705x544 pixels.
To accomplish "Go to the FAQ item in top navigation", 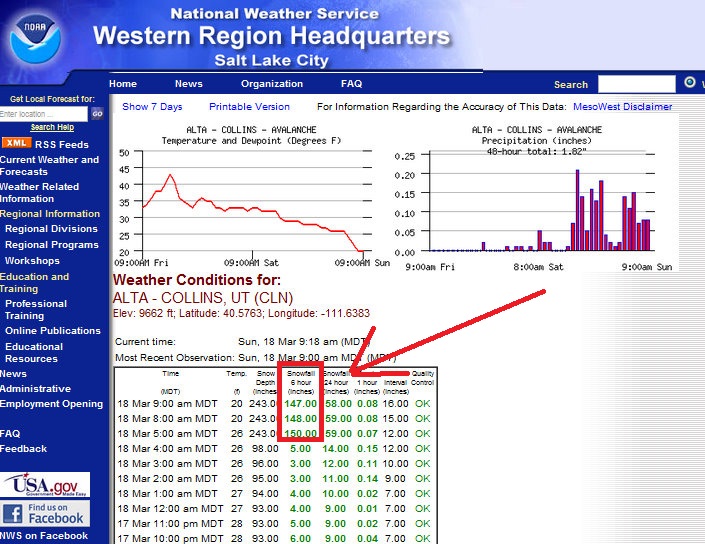I will tap(351, 84).
